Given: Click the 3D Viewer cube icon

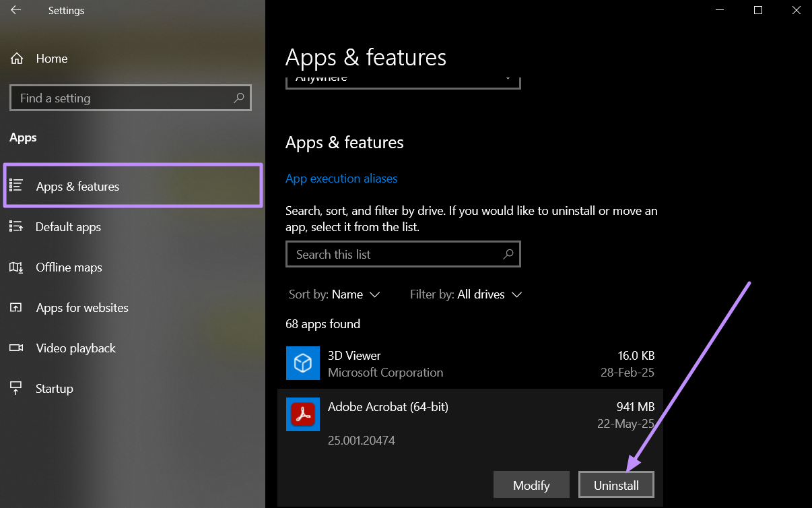Looking at the screenshot, I should (303, 363).
